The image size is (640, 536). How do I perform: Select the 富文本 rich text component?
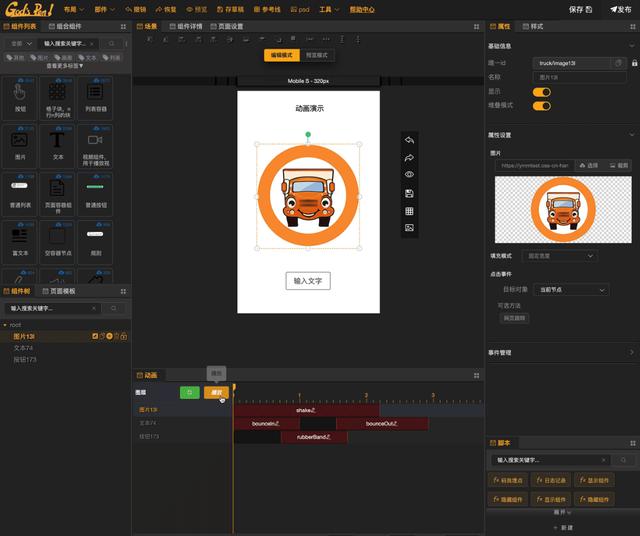[x=20, y=242]
